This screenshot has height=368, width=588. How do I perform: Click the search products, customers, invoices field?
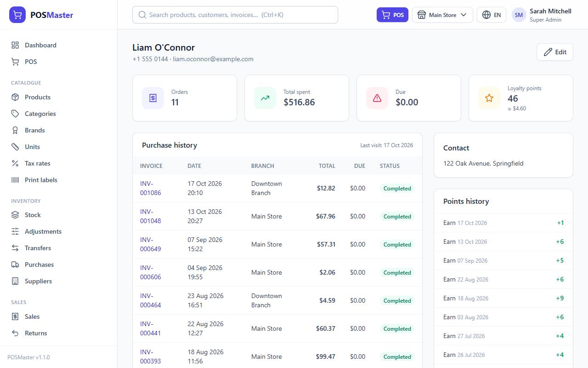click(x=235, y=15)
